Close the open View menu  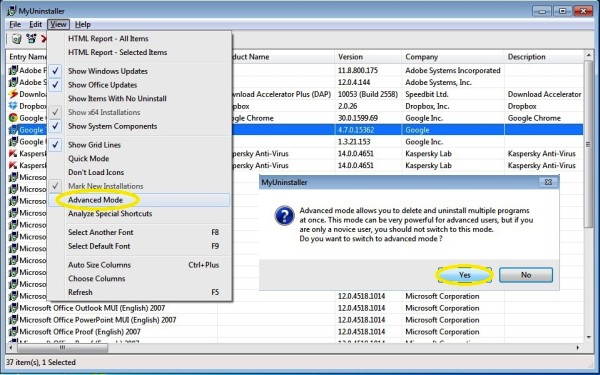(58, 24)
